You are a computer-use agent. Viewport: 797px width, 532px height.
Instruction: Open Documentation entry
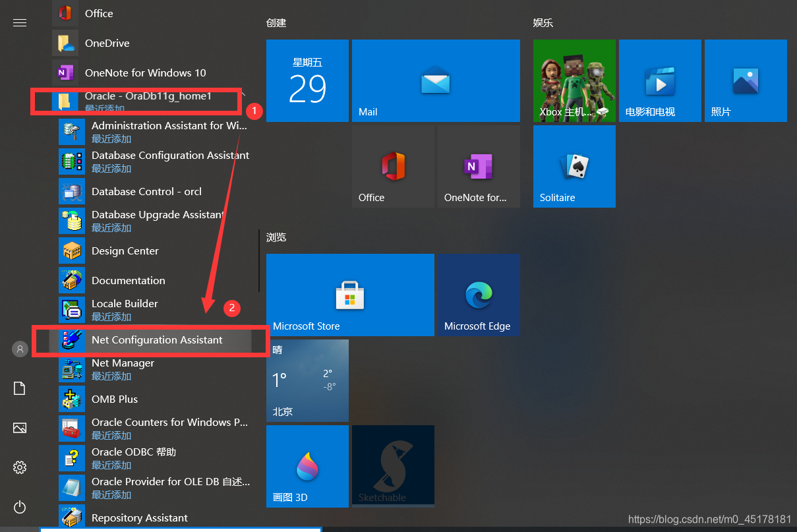tap(154, 280)
